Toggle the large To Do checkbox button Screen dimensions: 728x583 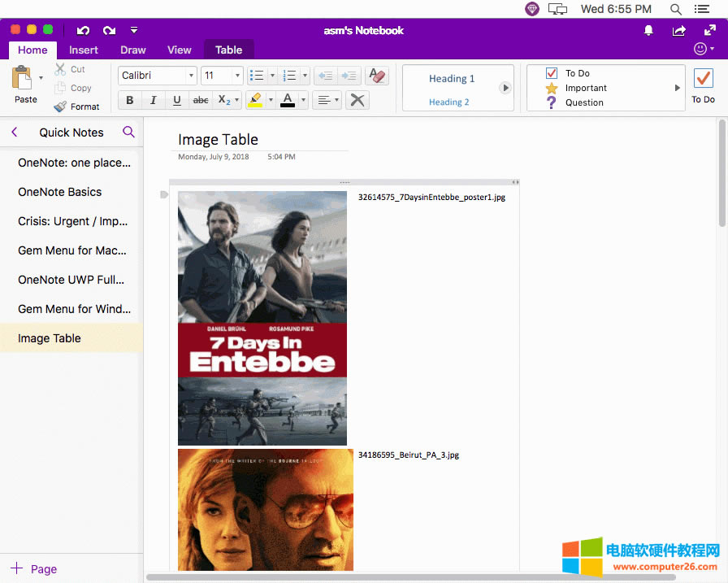(x=703, y=79)
